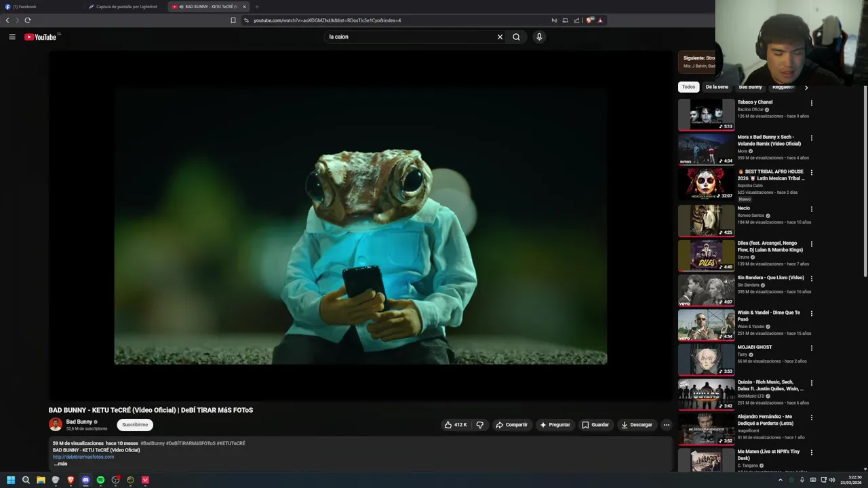Select the Reggaeton filter chip
This screenshot has height=488, width=868.
point(783,87)
